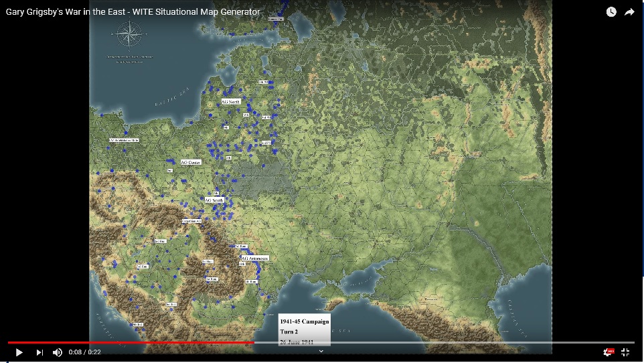Click the AG Antonescu map label
The image size is (644, 363).
point(254,258)
